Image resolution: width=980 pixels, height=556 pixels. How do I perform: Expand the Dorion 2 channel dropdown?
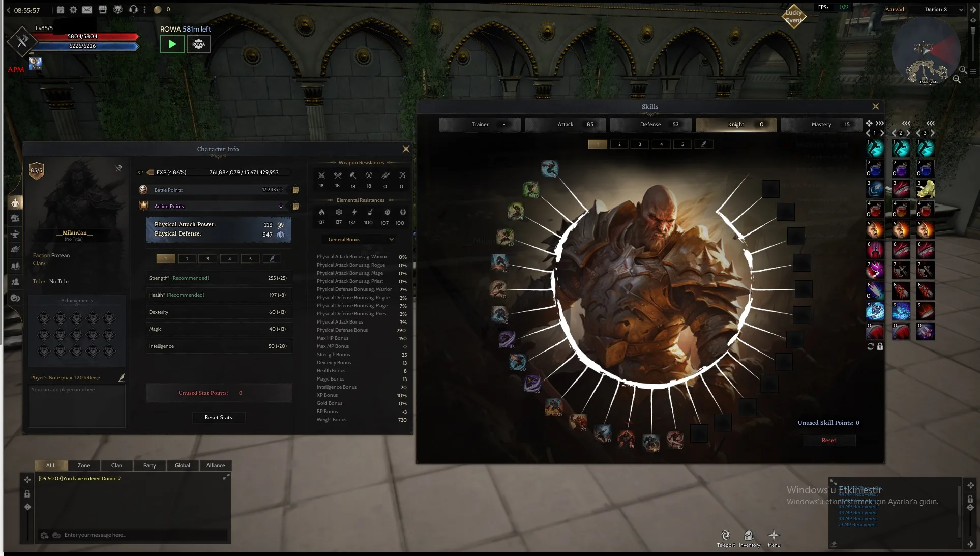pyautogui.click(x=961, y=10)
